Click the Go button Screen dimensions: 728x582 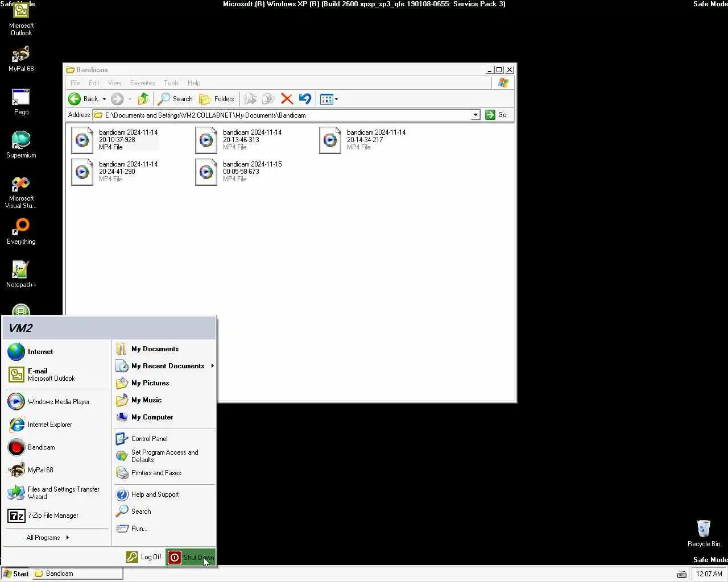496,115
